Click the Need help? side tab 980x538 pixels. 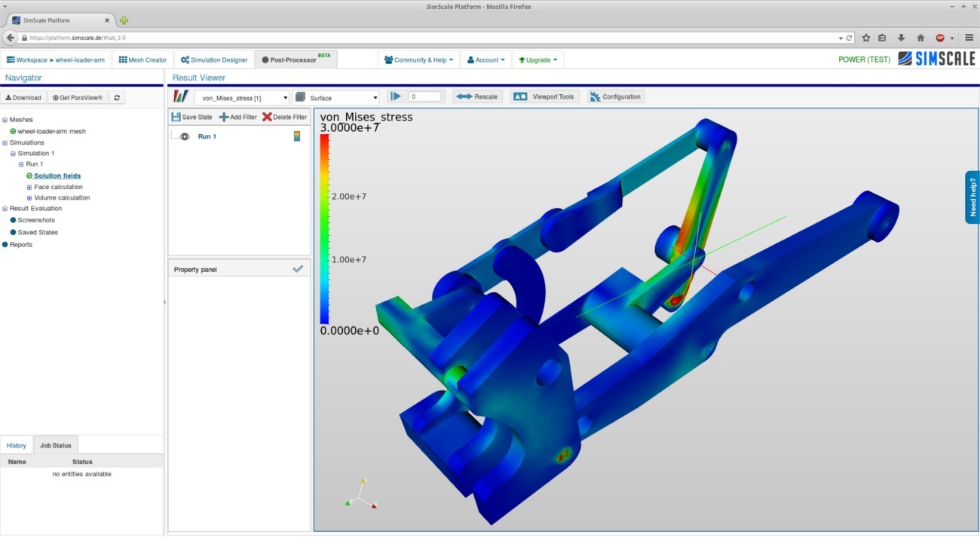click(x=972, y=197)
